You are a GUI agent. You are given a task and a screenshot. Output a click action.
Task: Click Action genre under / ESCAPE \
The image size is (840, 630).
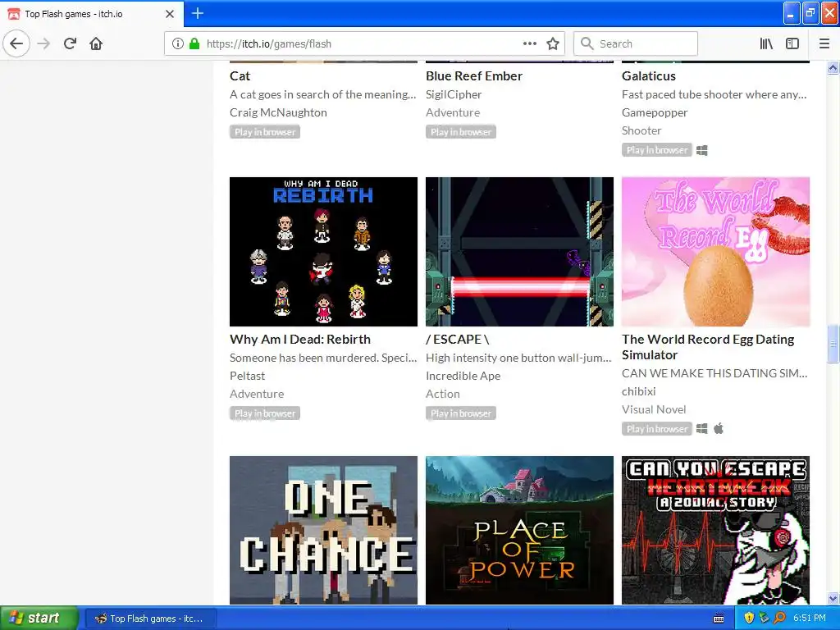click(442, 394)
